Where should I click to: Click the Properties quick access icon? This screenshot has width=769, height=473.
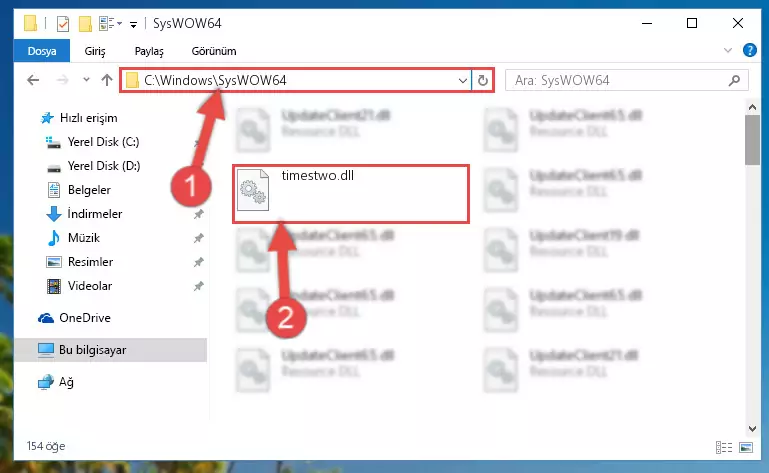coord(63,23)
